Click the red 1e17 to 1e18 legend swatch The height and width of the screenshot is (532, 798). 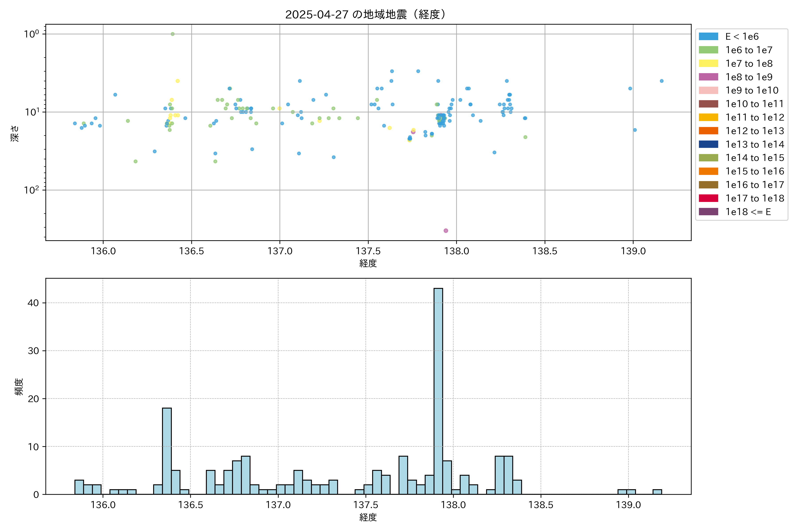click(x=708, y=198)
